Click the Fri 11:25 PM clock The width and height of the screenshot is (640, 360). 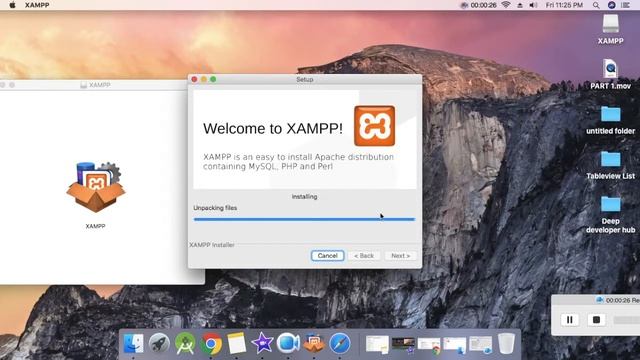(564, 5)
